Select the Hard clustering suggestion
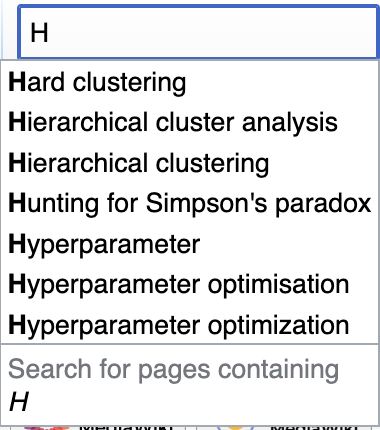Viewport: 380px width, 430px height. [190, 82]
